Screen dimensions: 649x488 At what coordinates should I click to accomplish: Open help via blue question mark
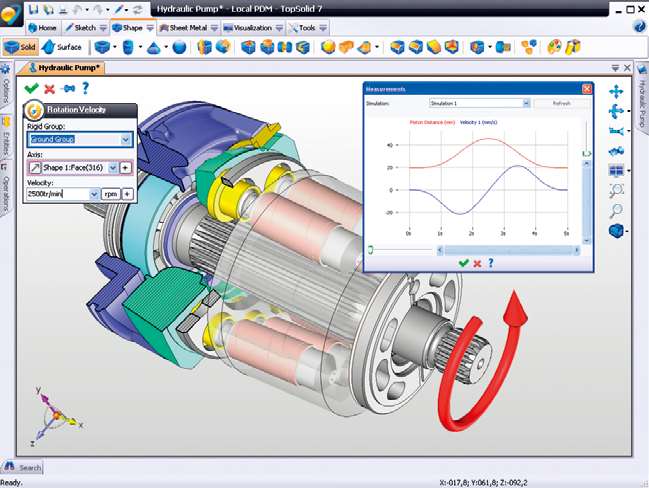coord(85,89)
